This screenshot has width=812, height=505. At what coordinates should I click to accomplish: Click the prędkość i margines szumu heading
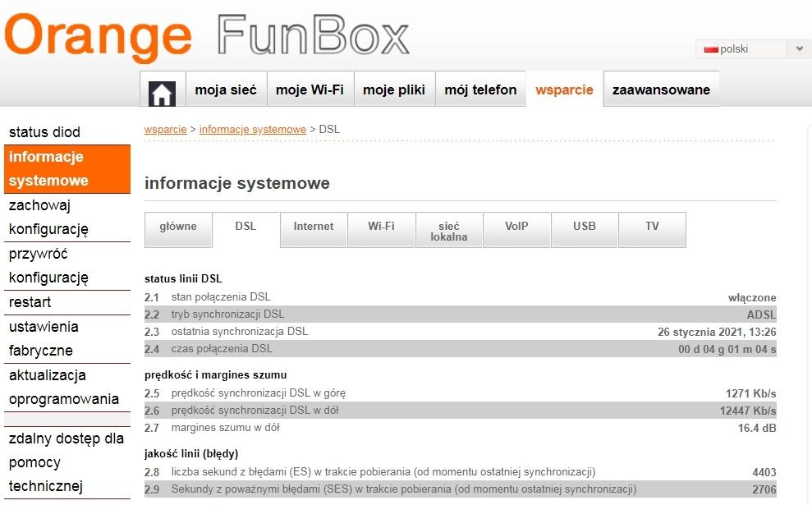point(215,374)
